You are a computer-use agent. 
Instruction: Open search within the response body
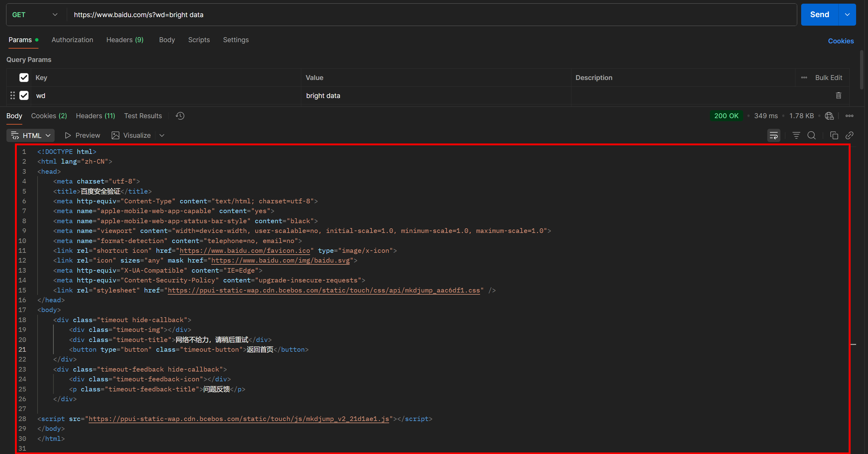pos(812,135)
